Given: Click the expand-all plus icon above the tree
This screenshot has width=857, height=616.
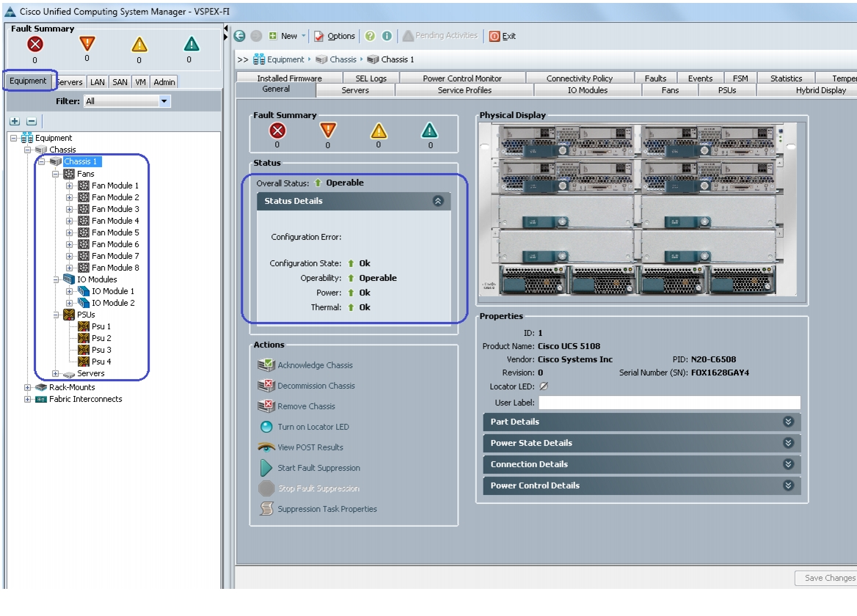Looking at the screenshot, I should 15,121.
